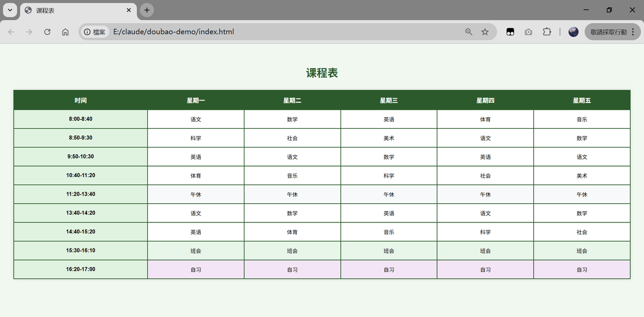
Task: Click 美术 in the 10:40-11:20 row
Action: point(582,176)
